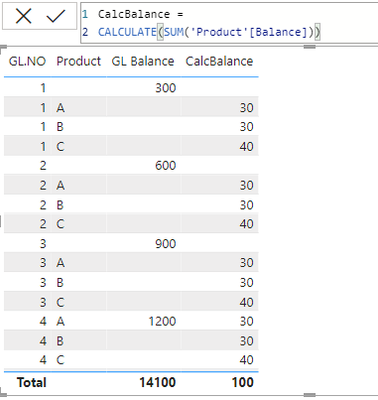Select Product A in GL.NO 3 row
Viewport: 378px width, 400px height.
pyautogui.click(x=60, y=263)
